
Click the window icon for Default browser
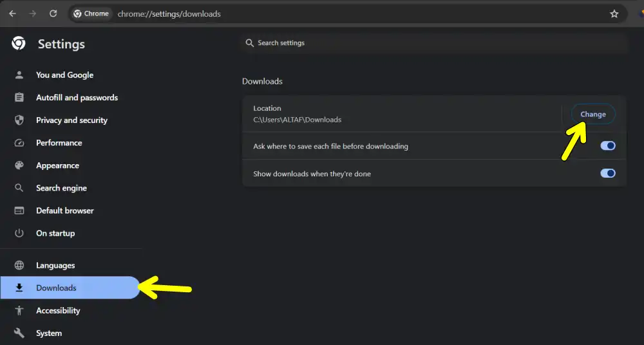(19, 210)
